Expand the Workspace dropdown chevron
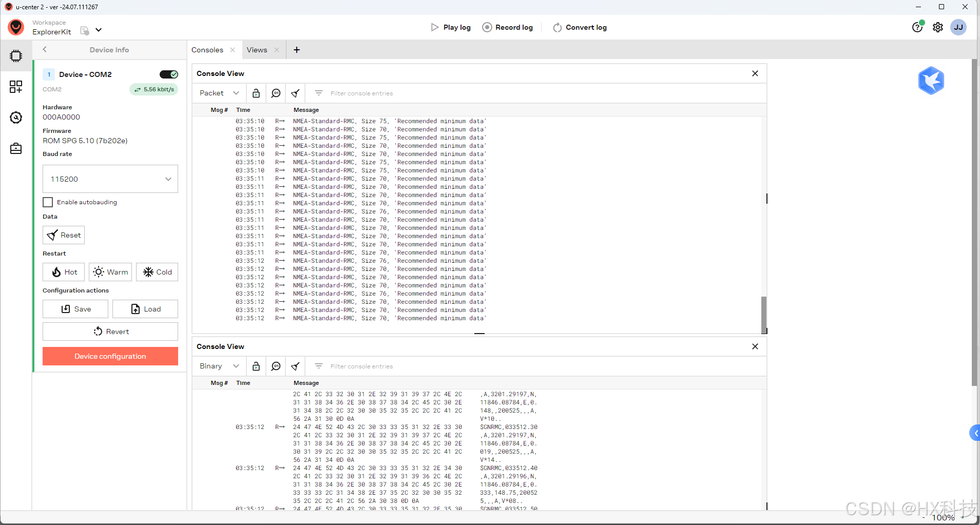This screenshot has height=525, width=980. 99,30
